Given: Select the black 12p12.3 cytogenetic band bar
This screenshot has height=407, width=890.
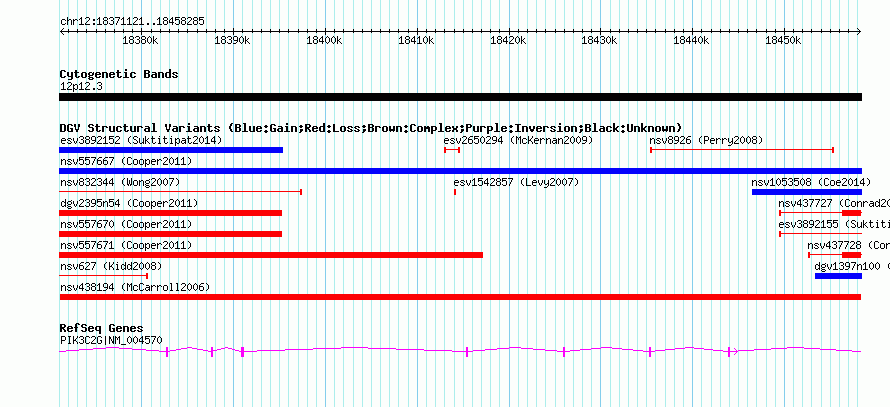Looking at the screenshot, I should (x=460, y=97).
